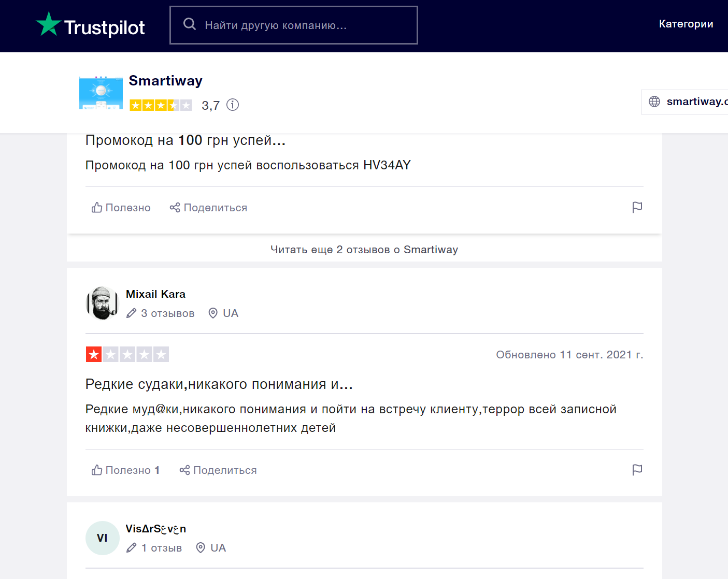The height and width of the screenshot is (579, 728).
Task: Click the one-star rating on Mixail Kara's review
Action: click(x=127, y=355)
